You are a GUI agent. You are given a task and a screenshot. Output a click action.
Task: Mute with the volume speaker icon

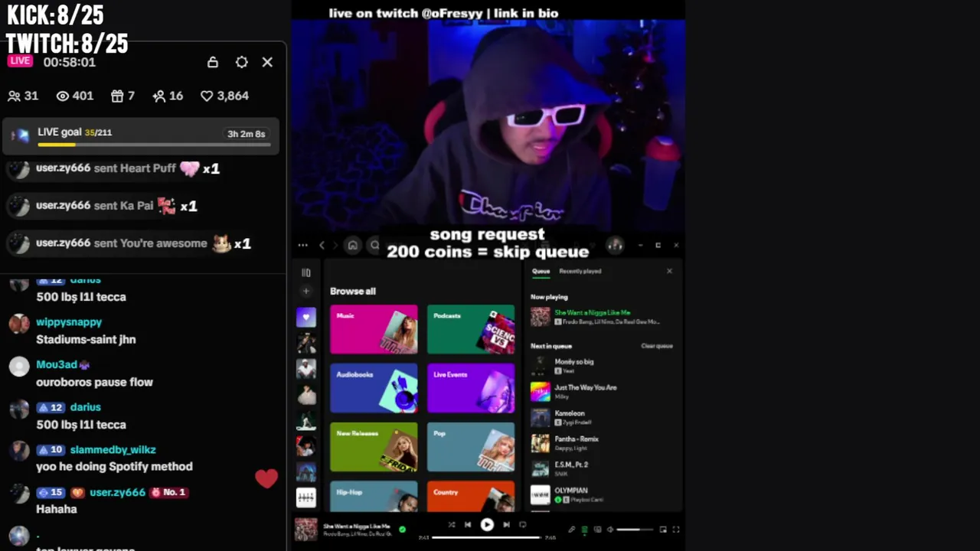(x=610, y=530)
